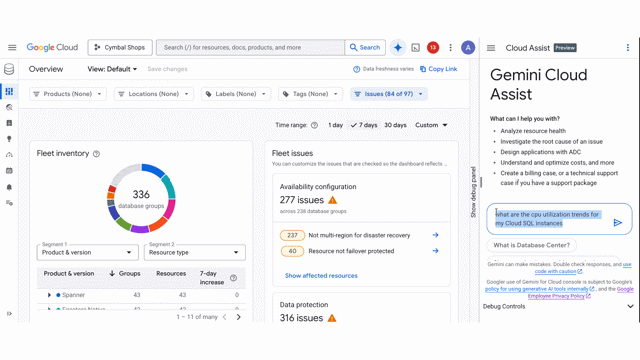Click the Google Cloud logo
This screenshot has width=640, height=360.
(x=52, y=47)
